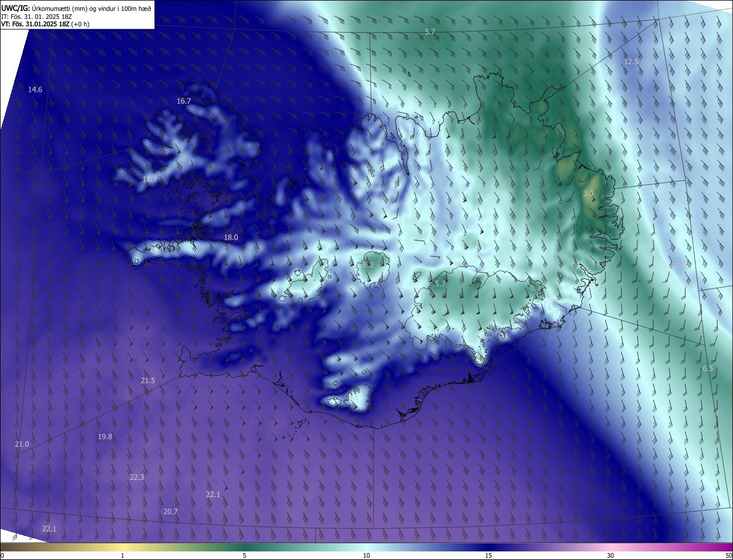Click the faint 11.4 value label east of Iceland
733x560 pixels.
[679, 266]
